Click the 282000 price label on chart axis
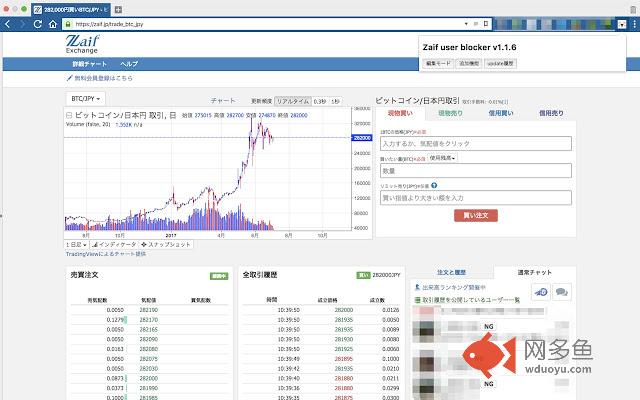This screenshot has height=400, width=640. click(362, 138)
